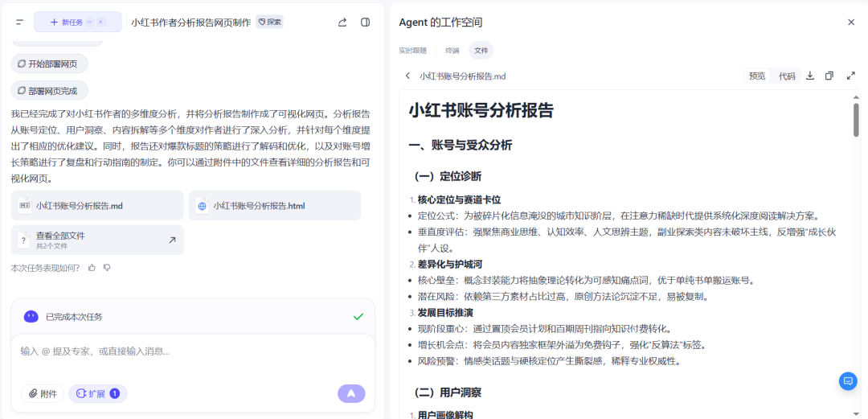Attach a file with 附件 button
Image resolution: width=868 pixels, height=419 pixels.
point(43,393)
